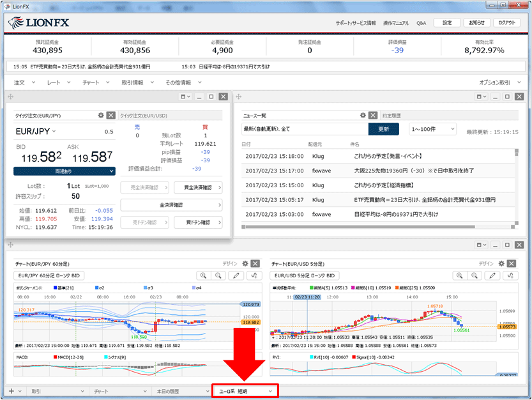Click the move handle of the quick order panel
Screen dimensions: 532x400
(10, 96)
